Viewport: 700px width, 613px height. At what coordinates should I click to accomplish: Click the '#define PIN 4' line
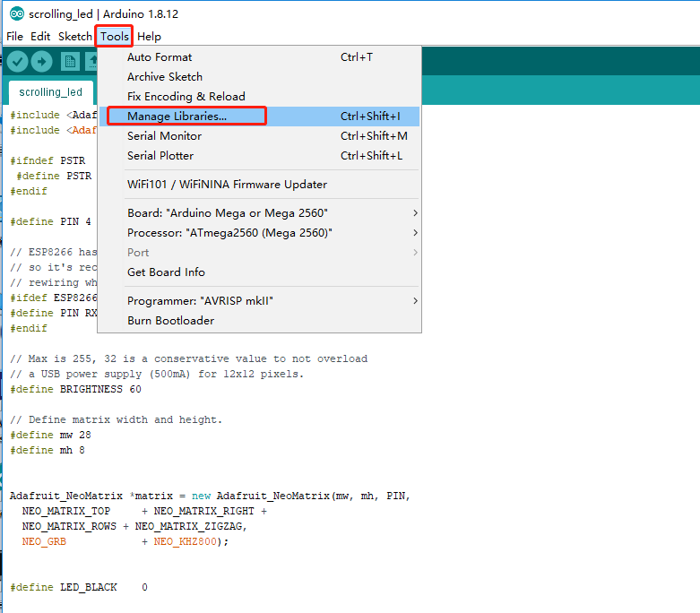coord(50,221)
